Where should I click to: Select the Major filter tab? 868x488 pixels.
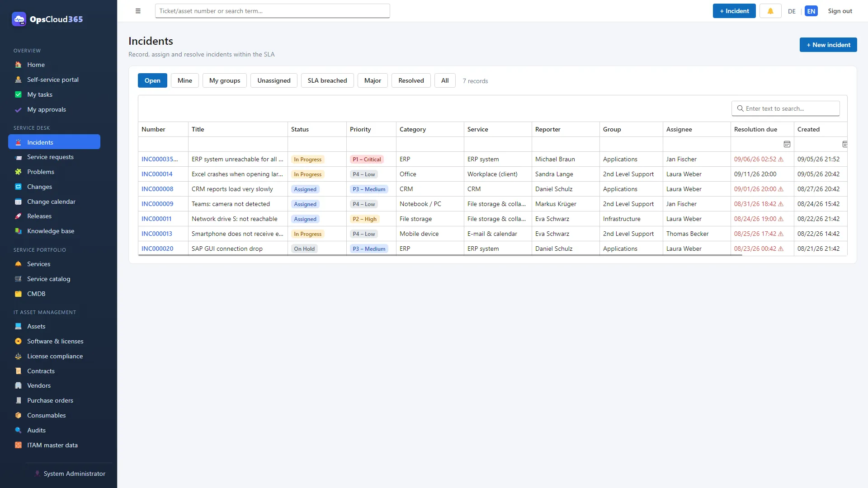[x=373, y=80]
